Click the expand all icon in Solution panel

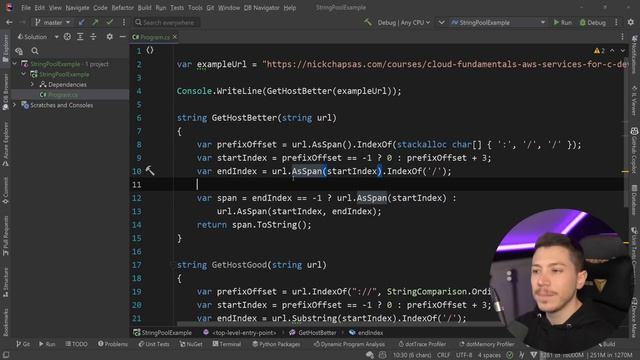80,37
